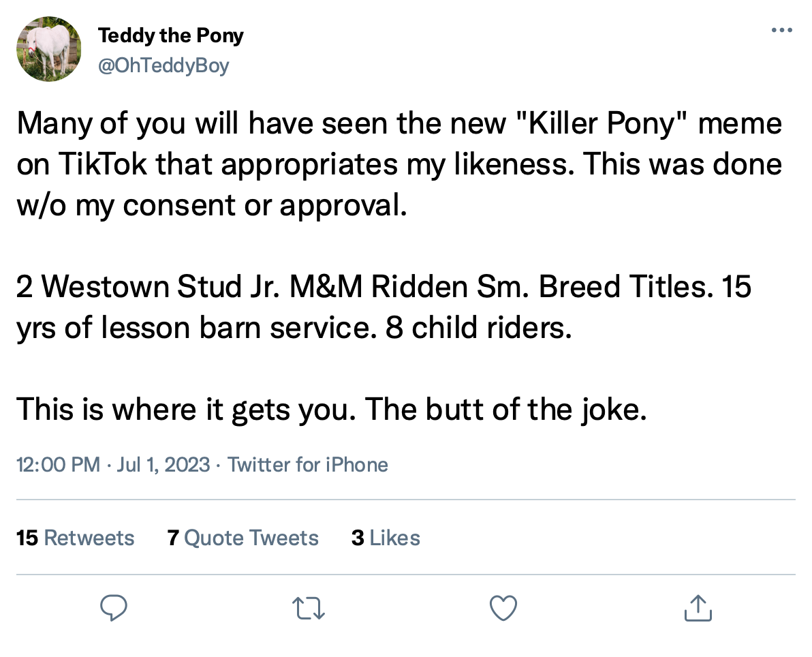Screen dimensions: 812x657
Task: Show the 3 Likes list
Action: [x=386, y=538]
